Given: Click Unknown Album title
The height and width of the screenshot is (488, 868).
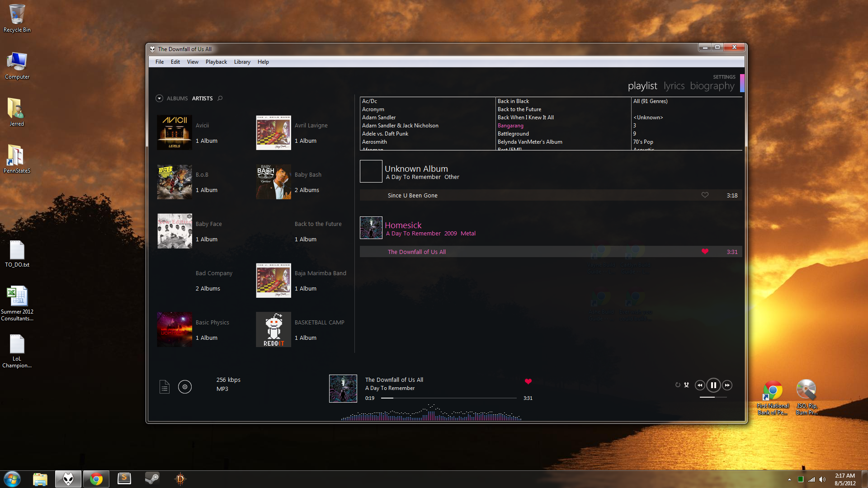Looking at the screenshot, I should (x=416, y=169).
